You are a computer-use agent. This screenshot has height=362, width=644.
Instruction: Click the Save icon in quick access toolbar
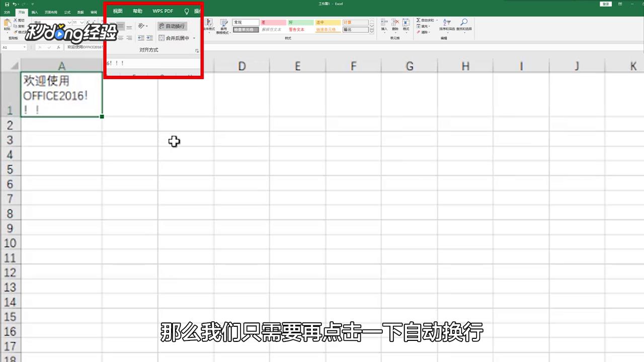tap(7, 4)
